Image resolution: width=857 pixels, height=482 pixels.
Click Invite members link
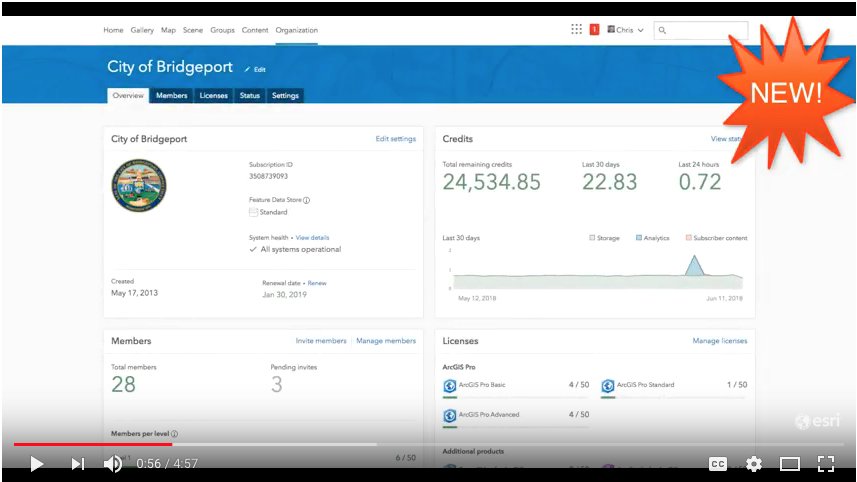point(321,340)
